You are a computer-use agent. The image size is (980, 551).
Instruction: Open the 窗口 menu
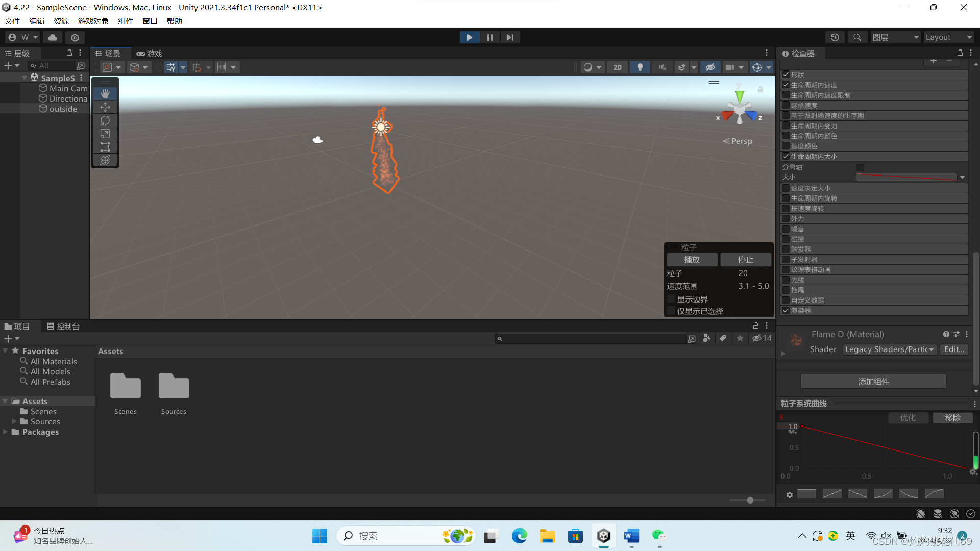point(149,21)
